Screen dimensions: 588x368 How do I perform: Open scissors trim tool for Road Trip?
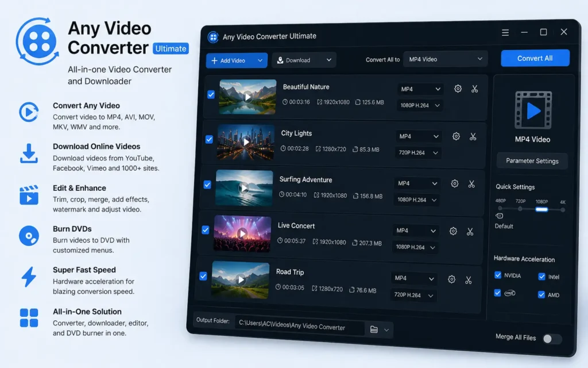(x=469, y=280)
